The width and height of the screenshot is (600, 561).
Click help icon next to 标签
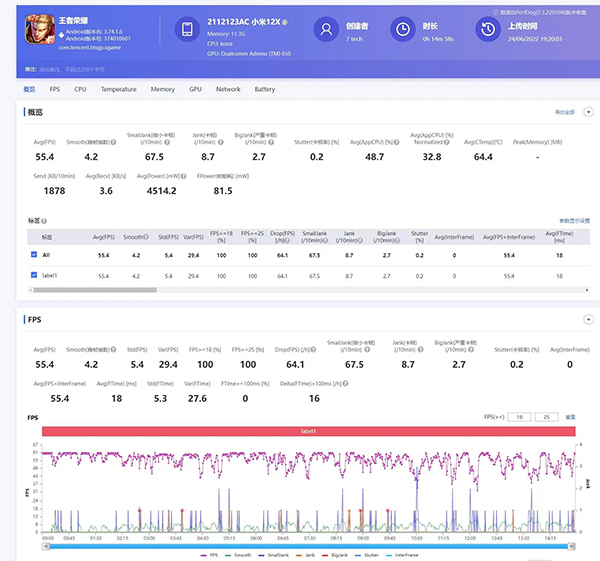(x=45, y=220)
